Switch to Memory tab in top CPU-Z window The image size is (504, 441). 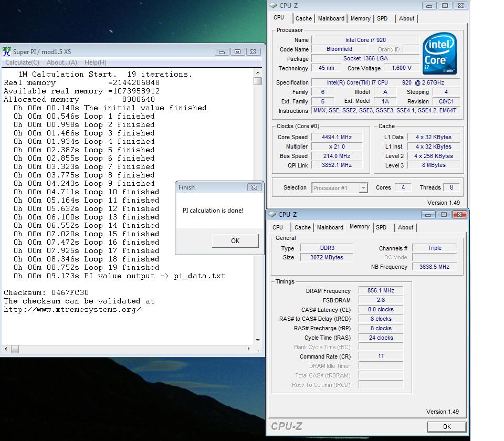click(360, 18)
